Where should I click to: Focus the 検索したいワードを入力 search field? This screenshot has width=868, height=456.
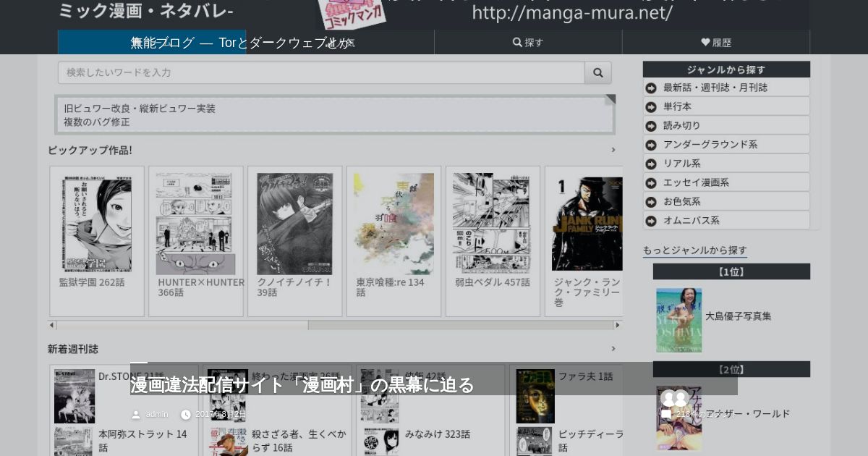pyautogui.click(x=321, y=72)
